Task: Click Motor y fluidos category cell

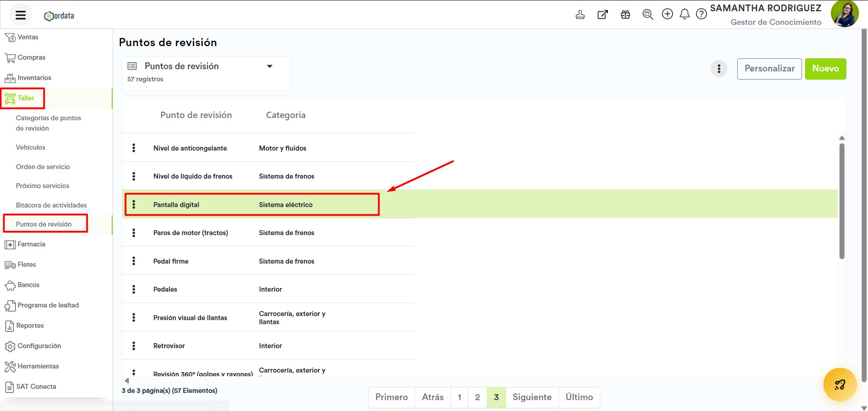Action: [x=283, y=148]
